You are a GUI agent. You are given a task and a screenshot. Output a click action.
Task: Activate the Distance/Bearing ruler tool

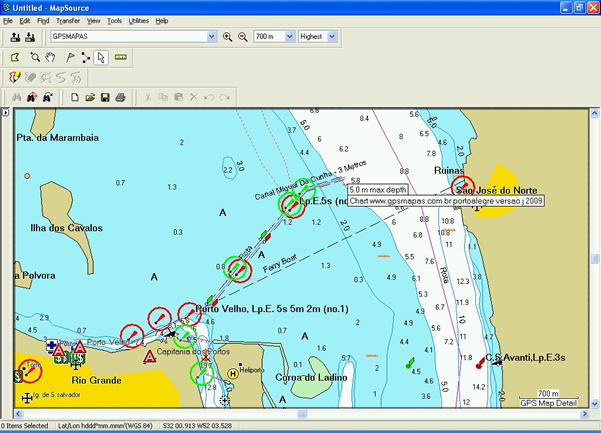coord(121,57)
